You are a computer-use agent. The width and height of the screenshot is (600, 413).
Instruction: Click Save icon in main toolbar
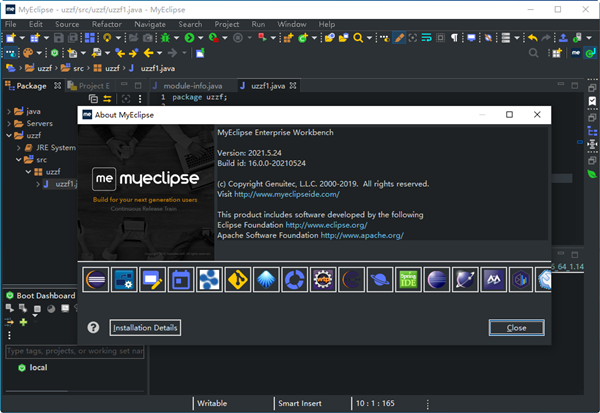pyautogui.click(x=59, y=38)
